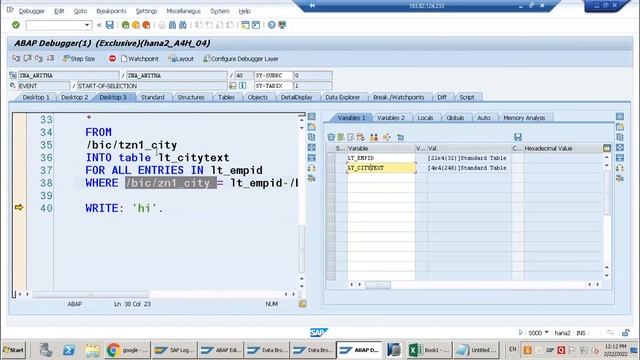Click the vertical scrollbar of the source code pane
Image resolution: width=640 pixels, height=360 pixels.
click(302, 249)
